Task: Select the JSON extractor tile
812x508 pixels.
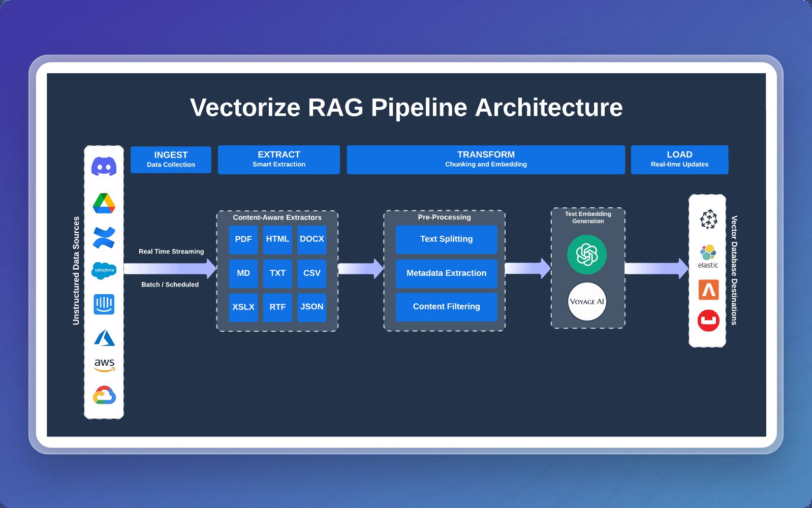Action: click(x=311, y=307)
